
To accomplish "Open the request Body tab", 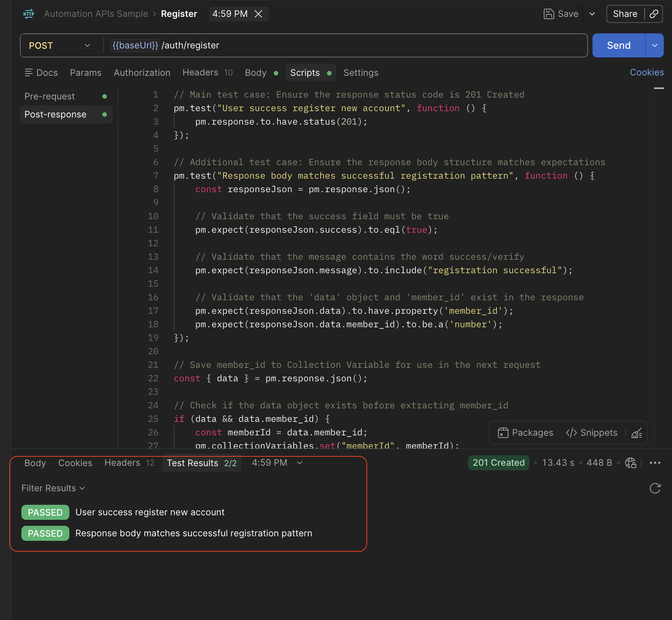I will click(x=261, y=73).
